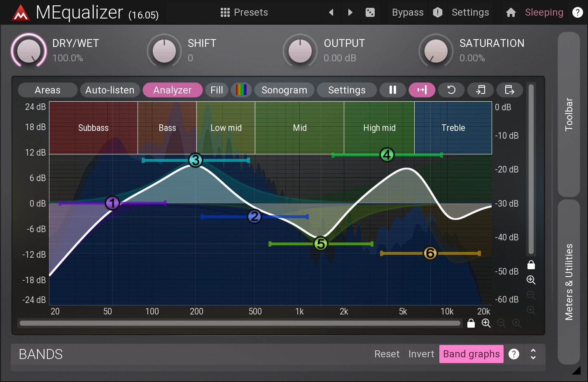The height and width of the screenshot is (382, 588).
Task: Toggle the pink arrow-to-bar analyzer button
Action: coord(422,90)
